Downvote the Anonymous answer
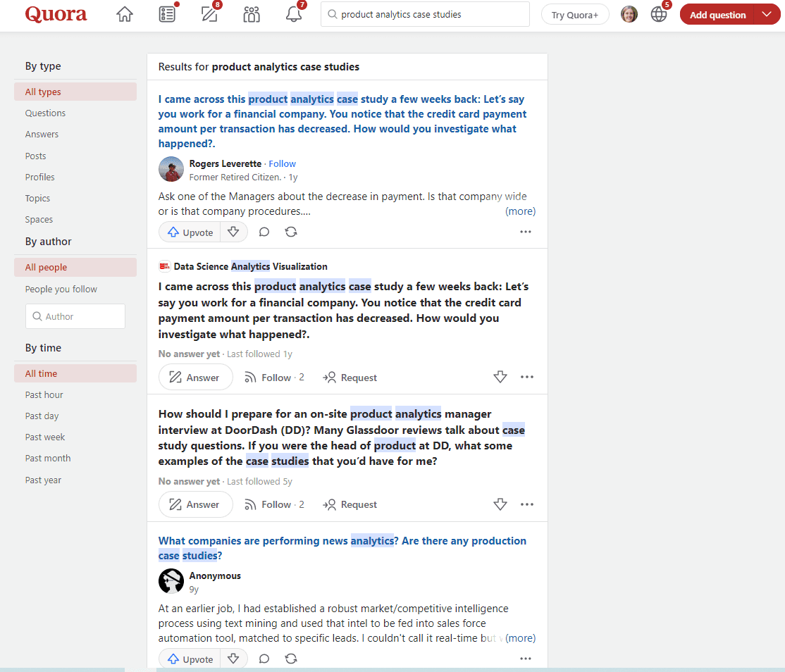Image resolution: width=785 pixels, height=672 pixels. [233, 659]
